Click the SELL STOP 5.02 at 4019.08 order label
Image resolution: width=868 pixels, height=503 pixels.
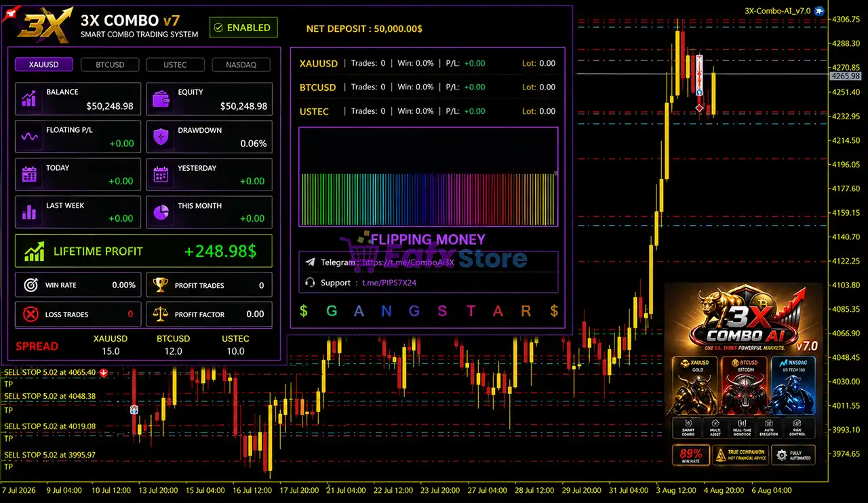(50, 426)
